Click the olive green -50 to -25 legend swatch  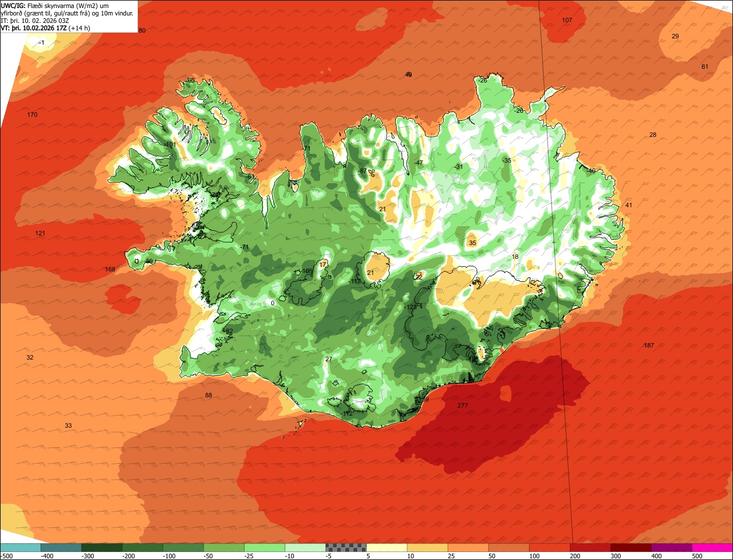pos(224,547)
